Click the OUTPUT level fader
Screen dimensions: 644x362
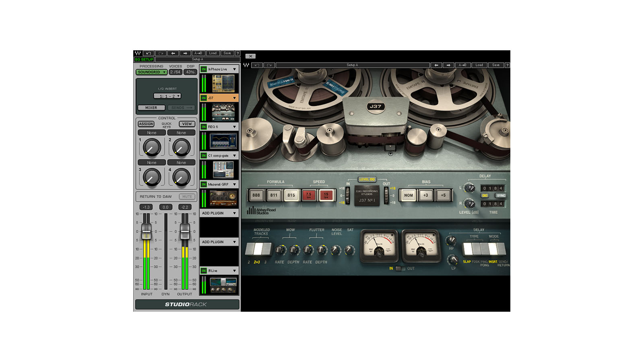click(x=185, y=231)
